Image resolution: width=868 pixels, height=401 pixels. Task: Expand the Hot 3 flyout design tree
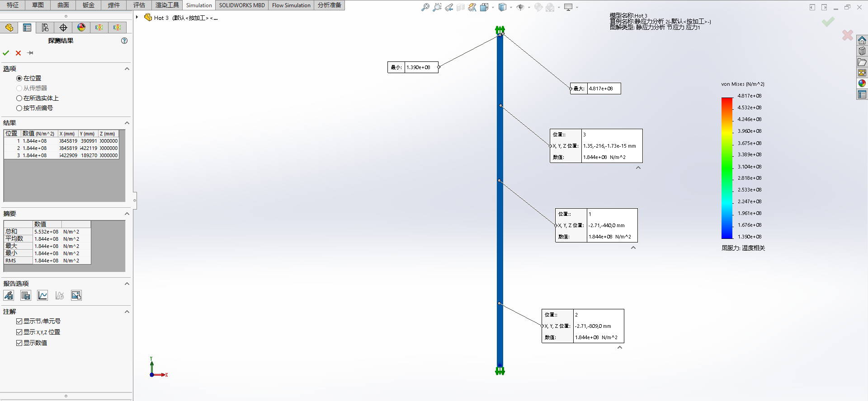click(137, 17)
